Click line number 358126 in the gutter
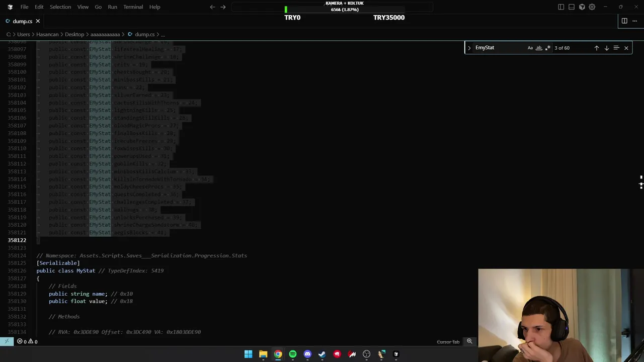644x362 pixels. coord(17,270)
